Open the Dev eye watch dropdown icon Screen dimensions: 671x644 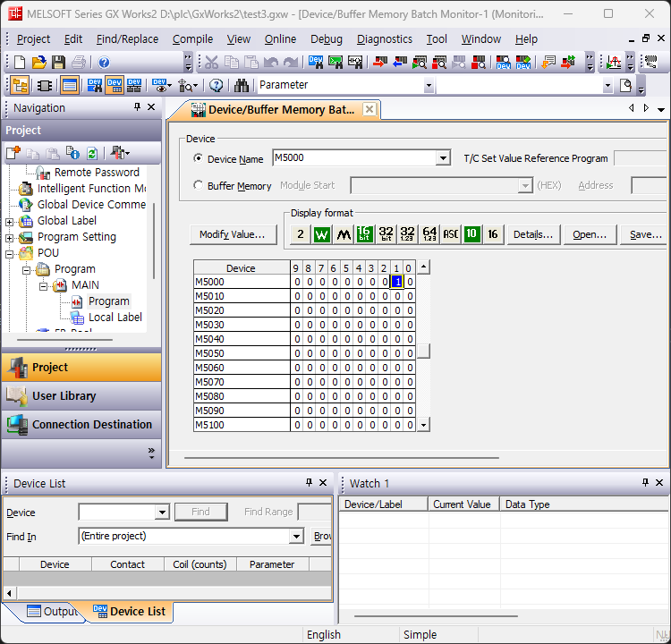pyautogui.click(x=161, y=85)
